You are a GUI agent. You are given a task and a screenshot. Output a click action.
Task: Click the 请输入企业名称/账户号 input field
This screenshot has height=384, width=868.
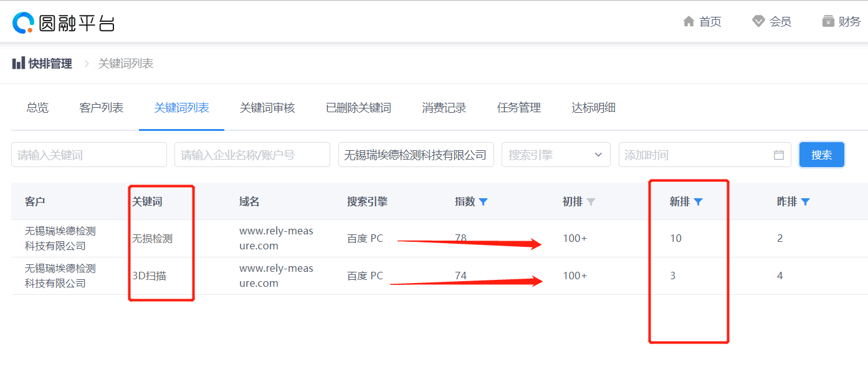click(252, 155)
